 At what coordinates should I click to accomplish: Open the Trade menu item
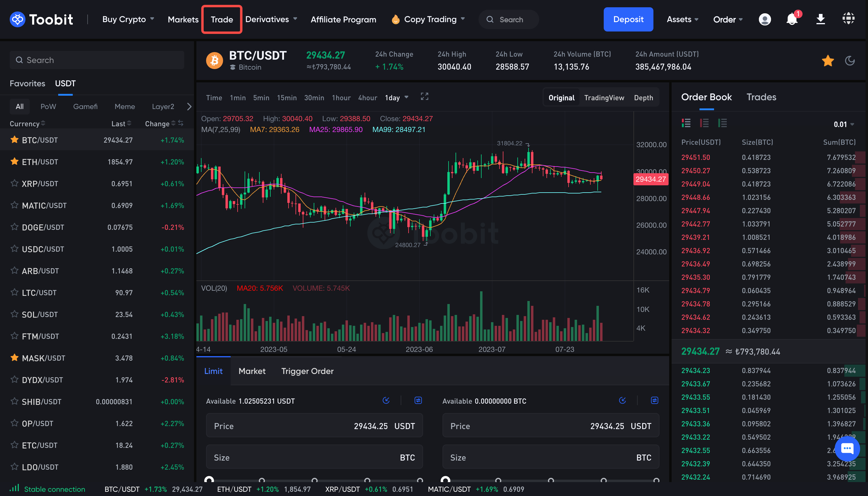point(222,19)
